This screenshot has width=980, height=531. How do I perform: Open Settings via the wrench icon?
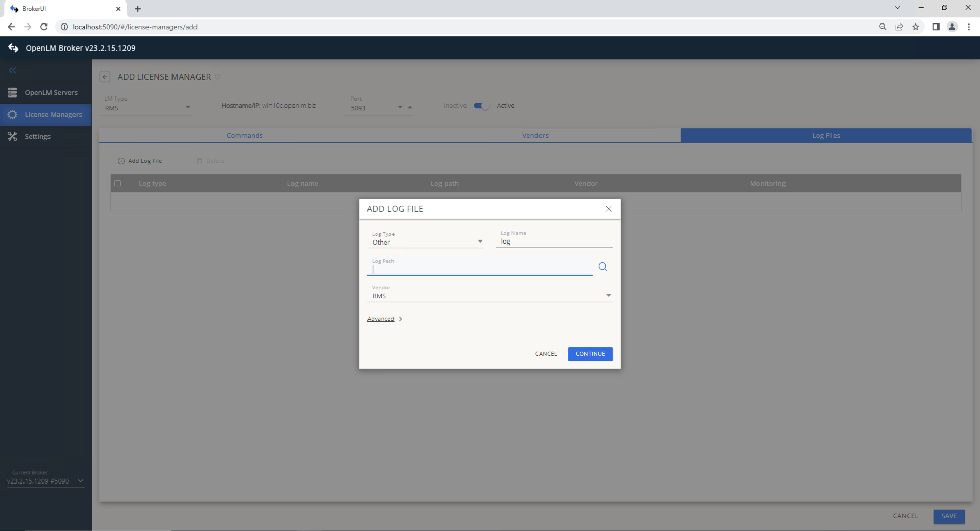click(x=13, y=136)
